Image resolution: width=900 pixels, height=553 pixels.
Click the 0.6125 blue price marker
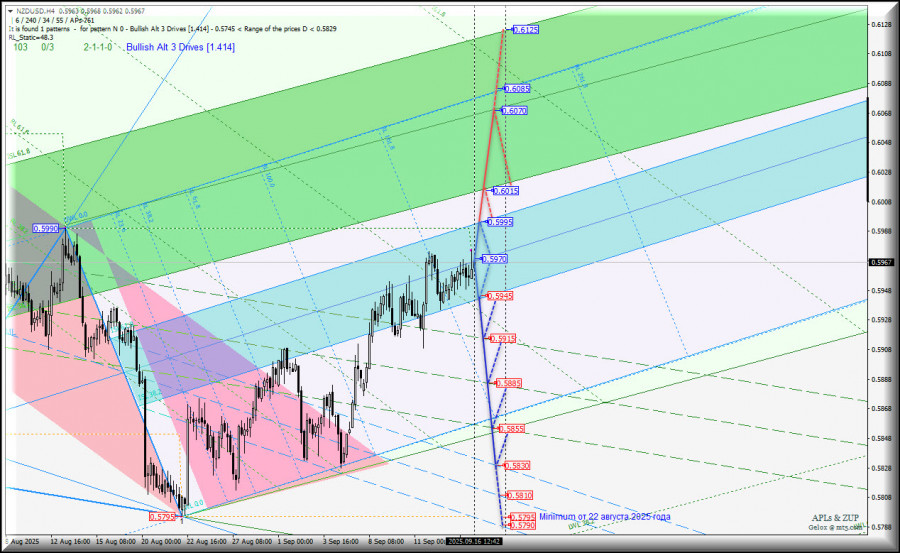(x=526, y=30)
